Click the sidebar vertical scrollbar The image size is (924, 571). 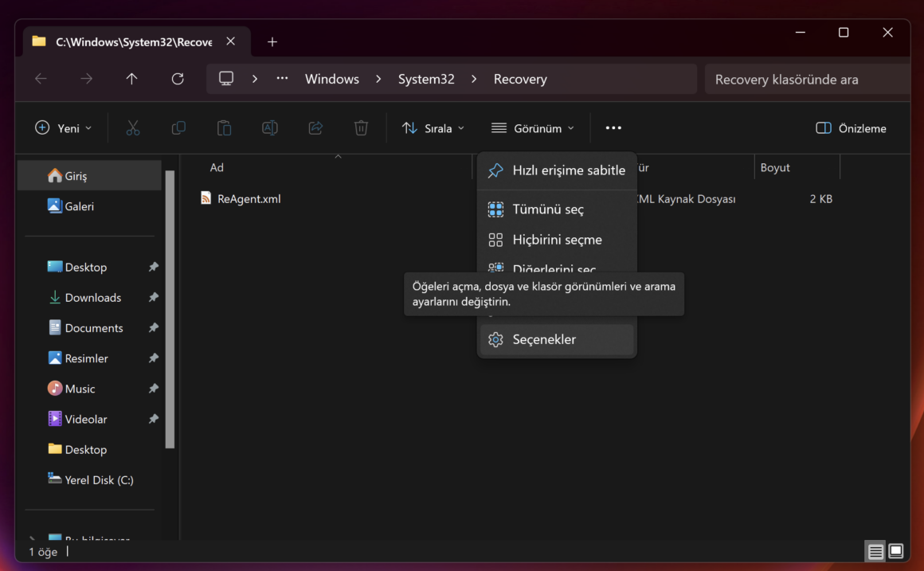[x=170, y=309]
